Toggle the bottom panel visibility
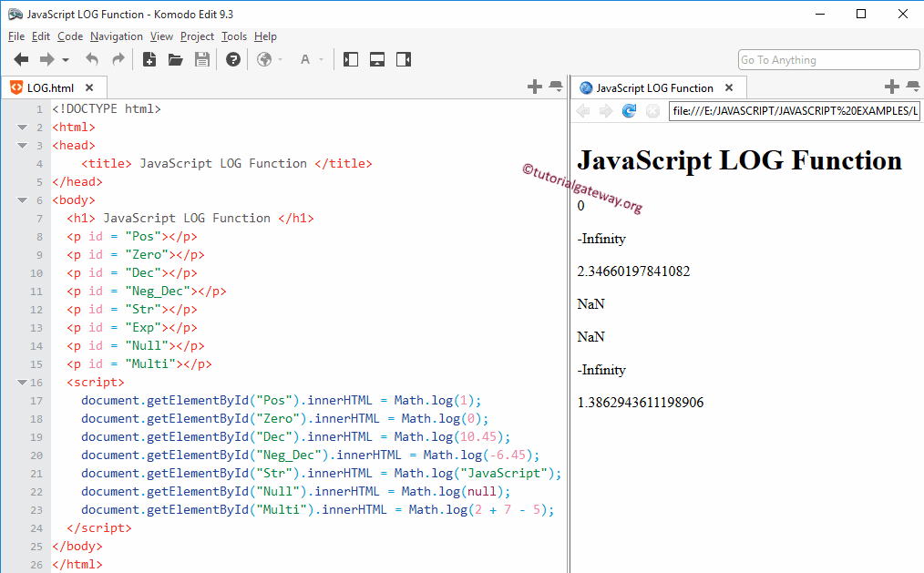This screenshot has height=573, width=924. pyautogui.click(x=376, y=59)
